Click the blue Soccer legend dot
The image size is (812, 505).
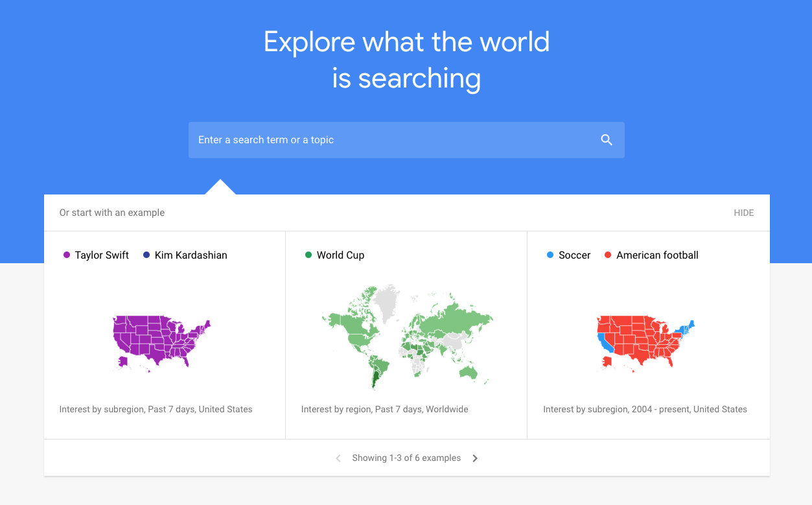coord(549,255)
